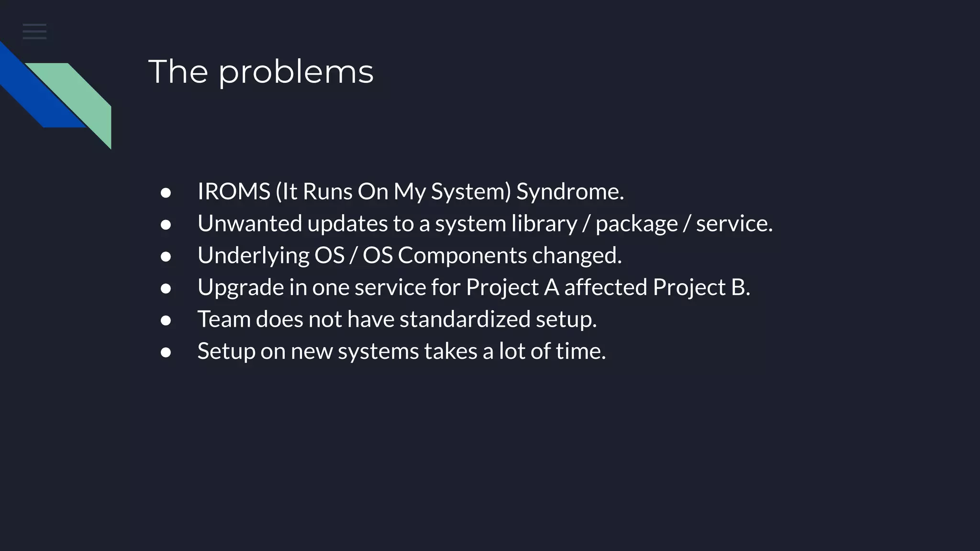980x551 pixels.
Task: Click the Setup on new systems text
Action: (x=401, y=351)
